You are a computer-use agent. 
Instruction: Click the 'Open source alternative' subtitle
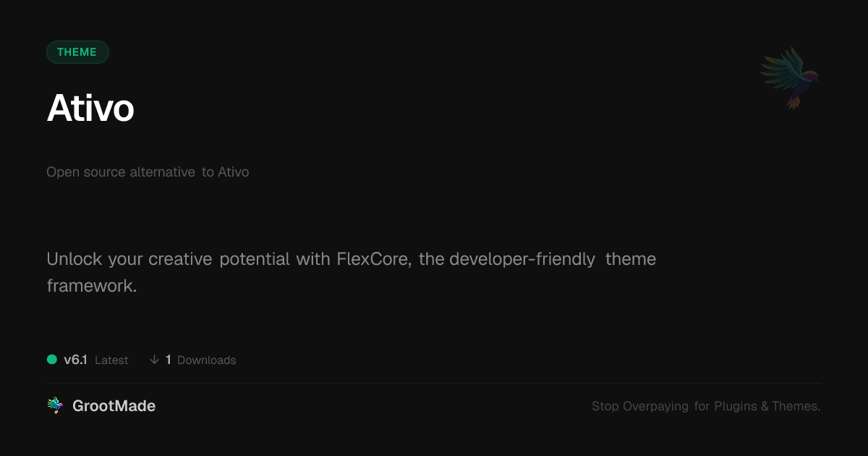121,172
